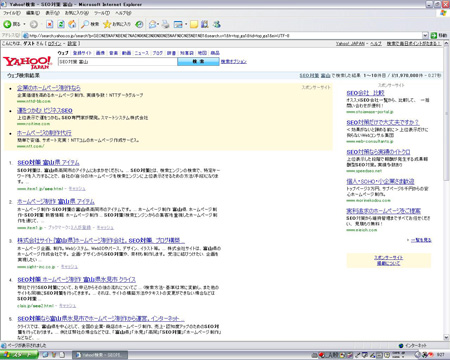Viewport: 450px width, 360px height.
Task: Open the ヘルプ (Help) menu
Action: coord(123,13)
